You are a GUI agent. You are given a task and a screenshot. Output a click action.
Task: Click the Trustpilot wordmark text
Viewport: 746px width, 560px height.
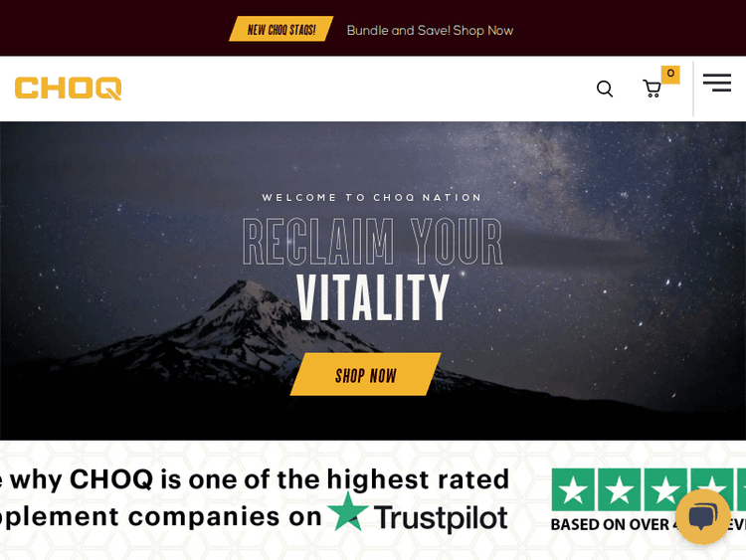coord(441,517)
